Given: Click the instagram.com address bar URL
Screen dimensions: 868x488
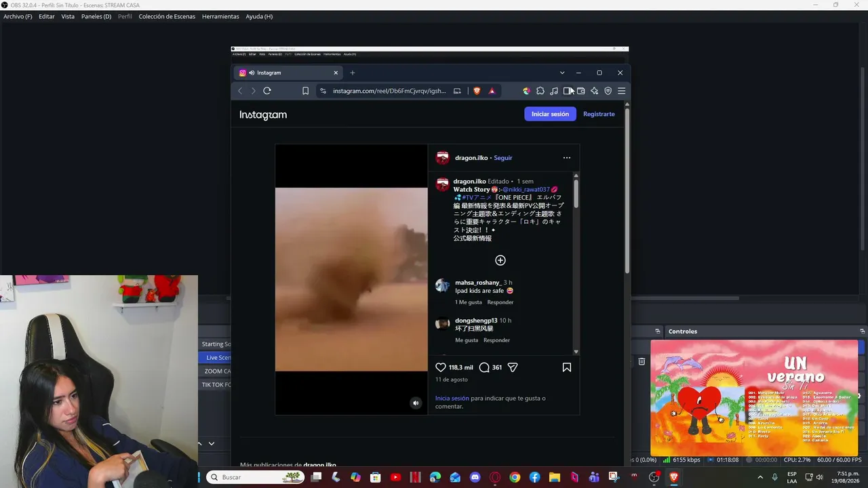Looking at the screenshot, I should click(x=389, y=91).
